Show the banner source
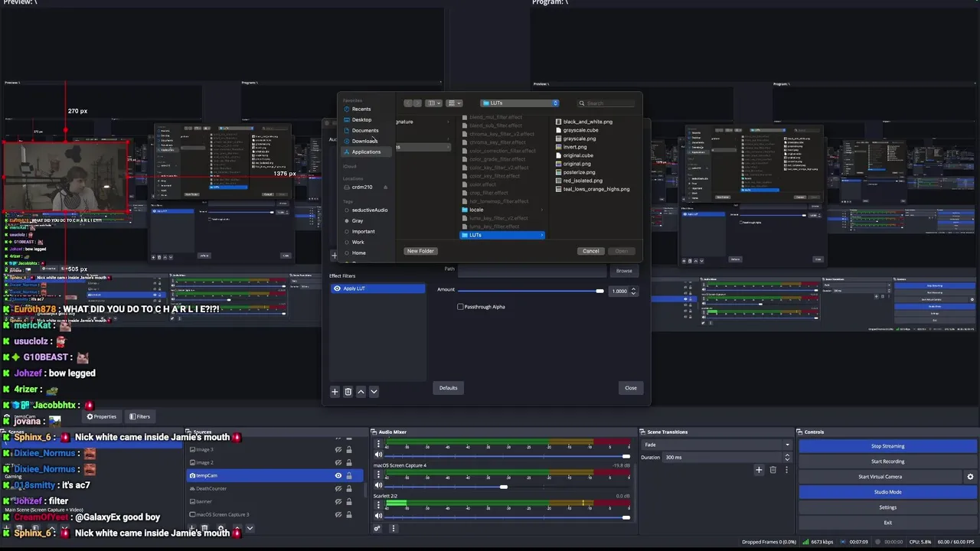Screen dimensions: 980x551 coord(338,501)
